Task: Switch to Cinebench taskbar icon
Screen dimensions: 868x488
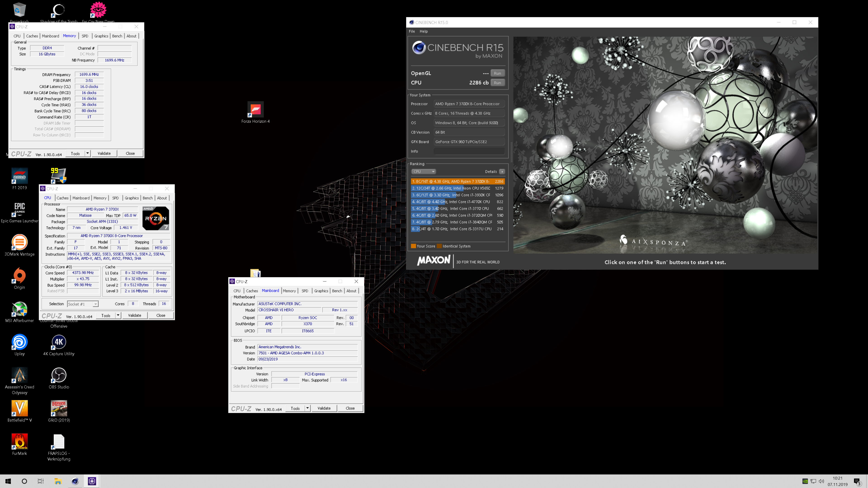Action: pyautogui.click(x=75, y=481)
